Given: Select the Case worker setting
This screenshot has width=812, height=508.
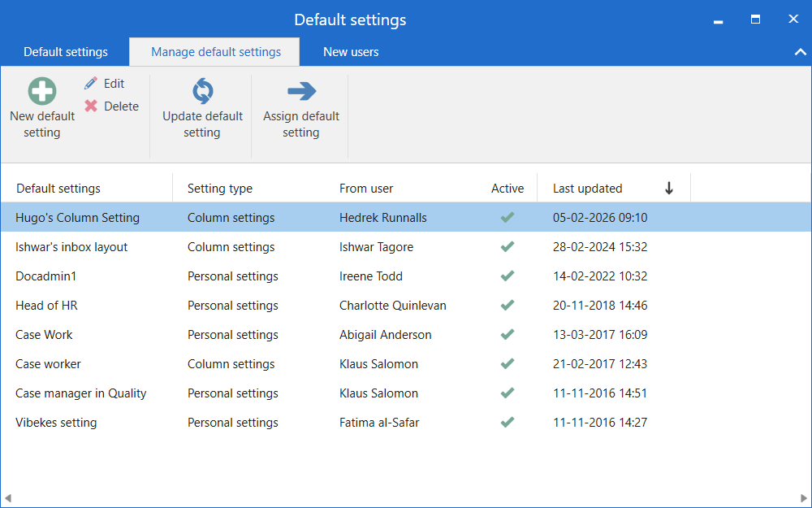Looking at the screenshot, I should point(48,364).
